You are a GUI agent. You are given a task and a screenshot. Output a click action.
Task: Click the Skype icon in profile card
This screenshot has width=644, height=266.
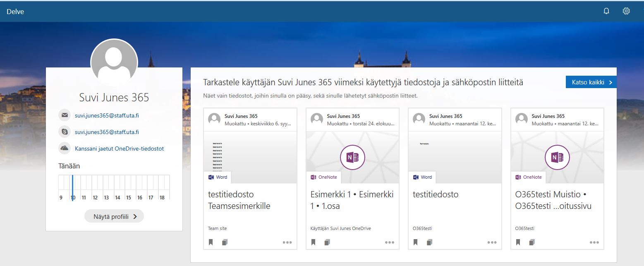[x=65, y=132]
